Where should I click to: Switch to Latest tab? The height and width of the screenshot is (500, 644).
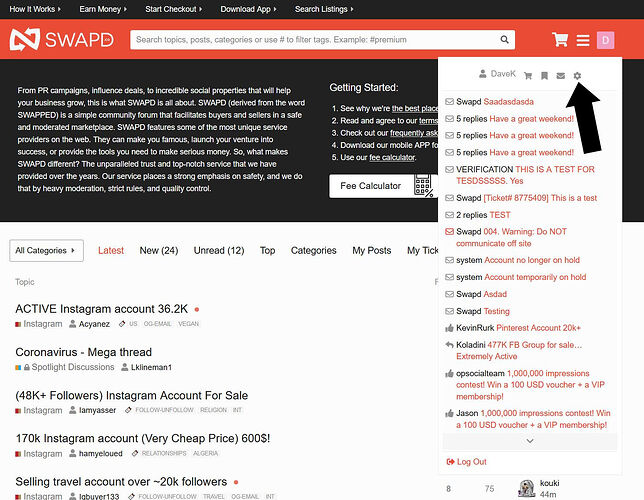pos(111,251)
